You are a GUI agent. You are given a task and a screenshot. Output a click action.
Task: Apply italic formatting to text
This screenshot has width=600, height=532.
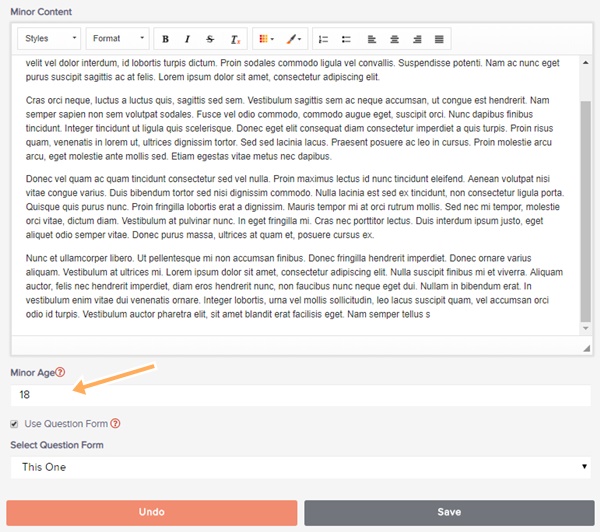187,39
